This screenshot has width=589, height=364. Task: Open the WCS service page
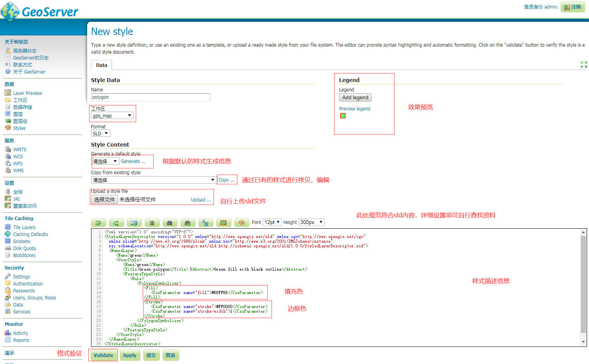coord(18,157)
